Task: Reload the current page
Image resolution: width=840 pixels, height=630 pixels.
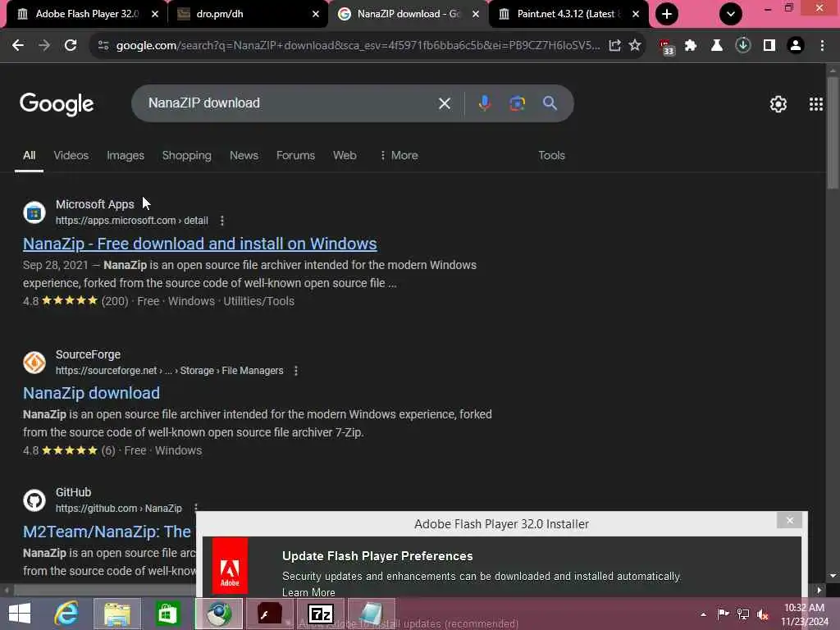Action: coord(71,46)
